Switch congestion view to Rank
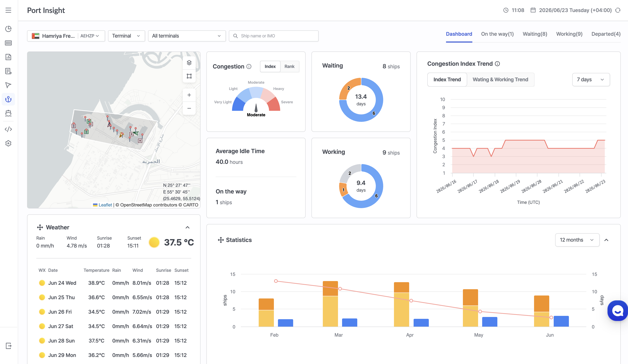Screen dimensions: 628x364 (289, 66)
